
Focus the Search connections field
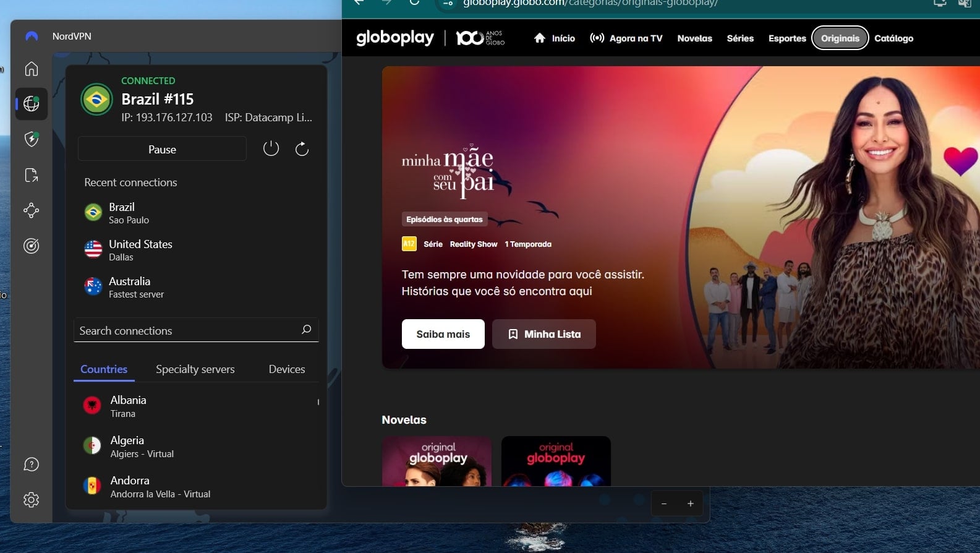click(196, 330)
